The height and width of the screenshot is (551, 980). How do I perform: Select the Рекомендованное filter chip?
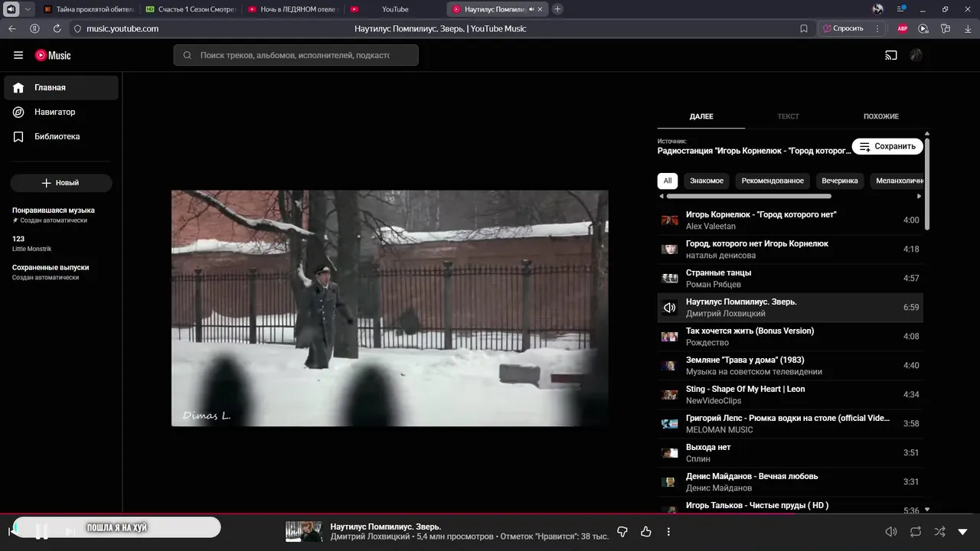point(773,181)
